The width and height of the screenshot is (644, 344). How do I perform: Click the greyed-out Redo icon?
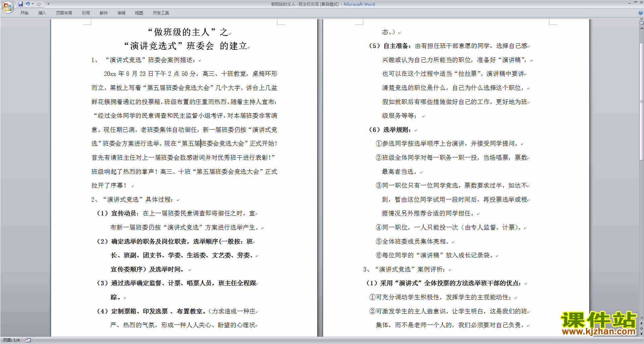(39, 4)
